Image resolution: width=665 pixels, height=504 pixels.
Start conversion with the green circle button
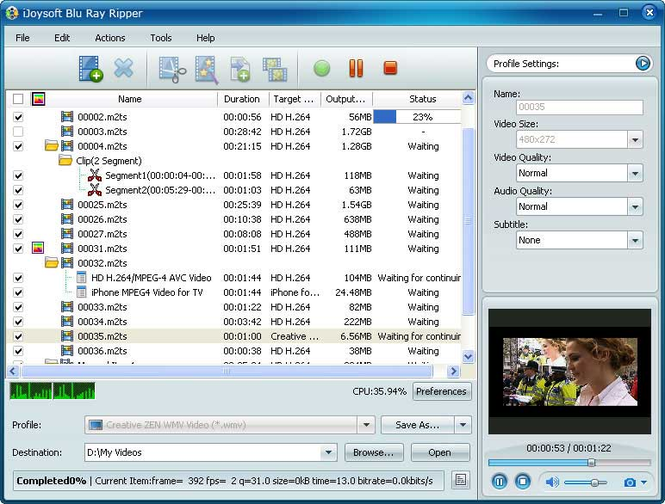[321, 68]
